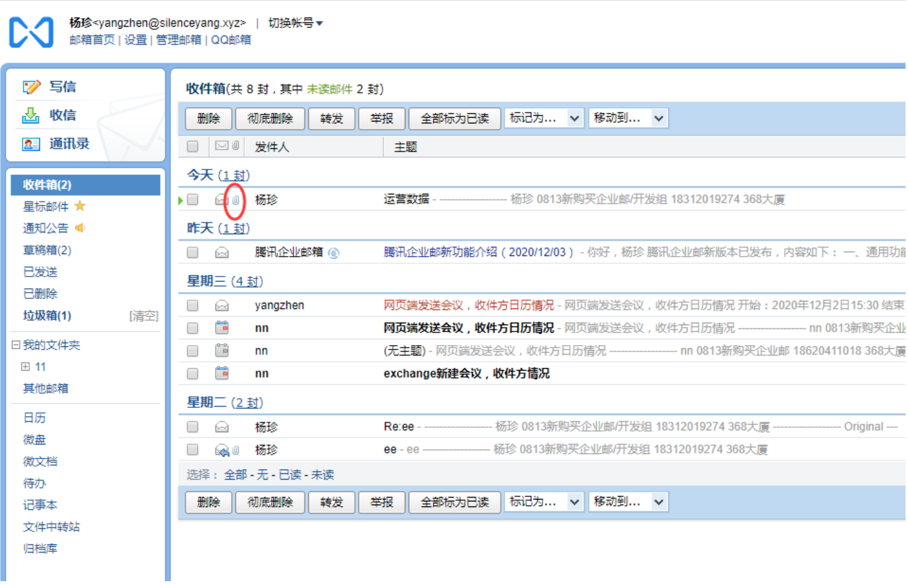Click the QQ邮箱 link in header

[231, 40]
